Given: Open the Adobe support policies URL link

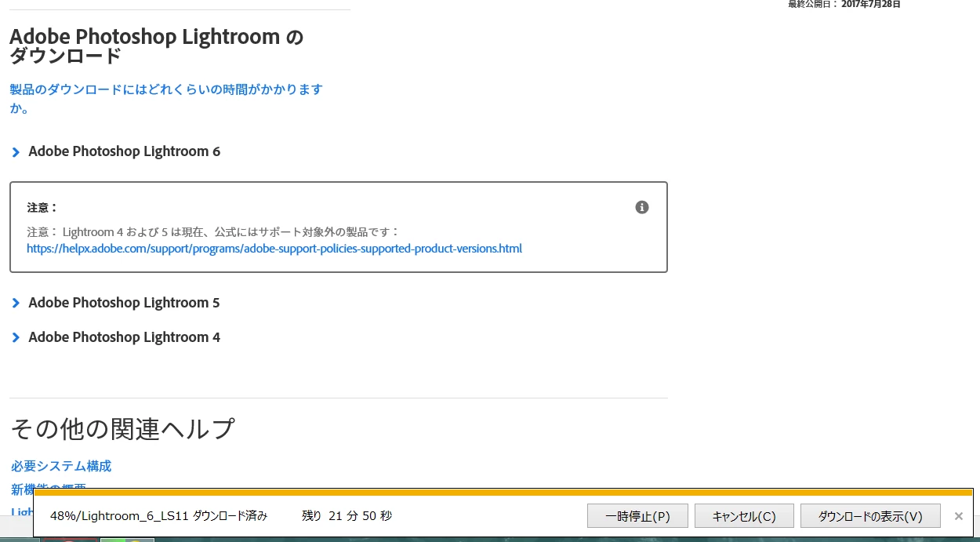Looking at the screenshot, I should [274, 249].
